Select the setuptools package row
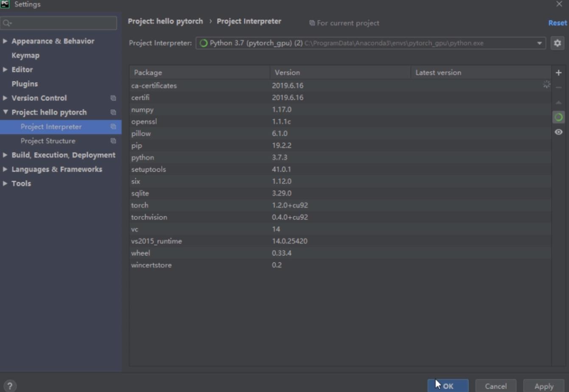569x392 pixels. (340, 169)
